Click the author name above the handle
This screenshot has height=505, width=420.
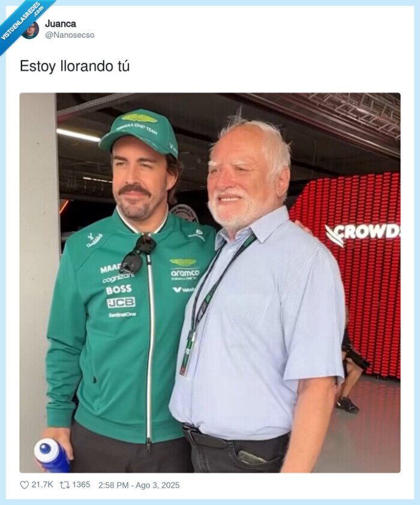coord(57,24)
